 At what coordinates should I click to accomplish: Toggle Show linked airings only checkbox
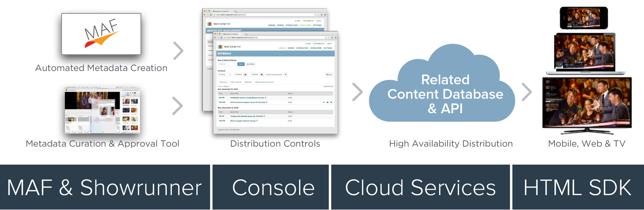266,74
